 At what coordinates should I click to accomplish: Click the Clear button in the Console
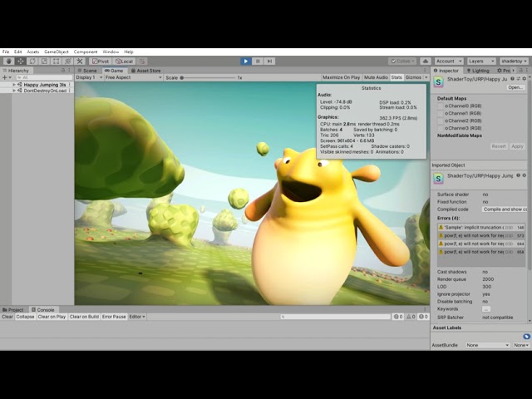7,317
